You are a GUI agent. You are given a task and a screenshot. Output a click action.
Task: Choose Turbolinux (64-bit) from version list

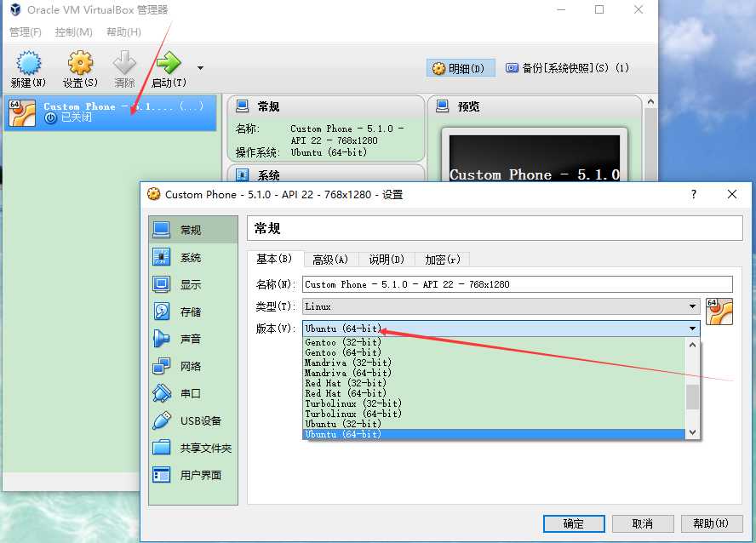click(494, 414)
